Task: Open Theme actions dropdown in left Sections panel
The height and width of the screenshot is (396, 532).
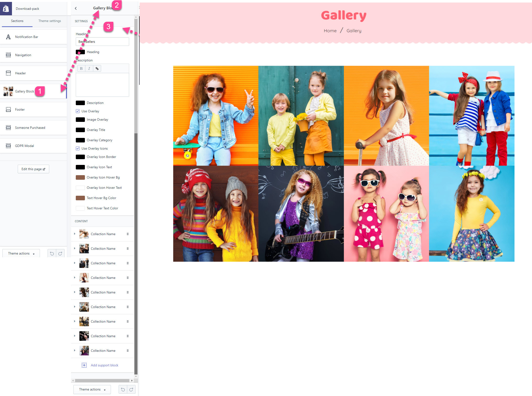Action: [x=21, y=253]
